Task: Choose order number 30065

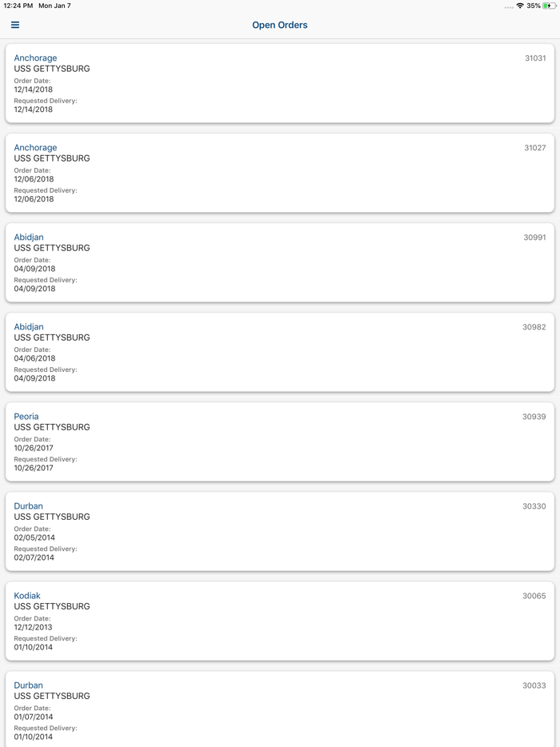Action: click(534, 596)
